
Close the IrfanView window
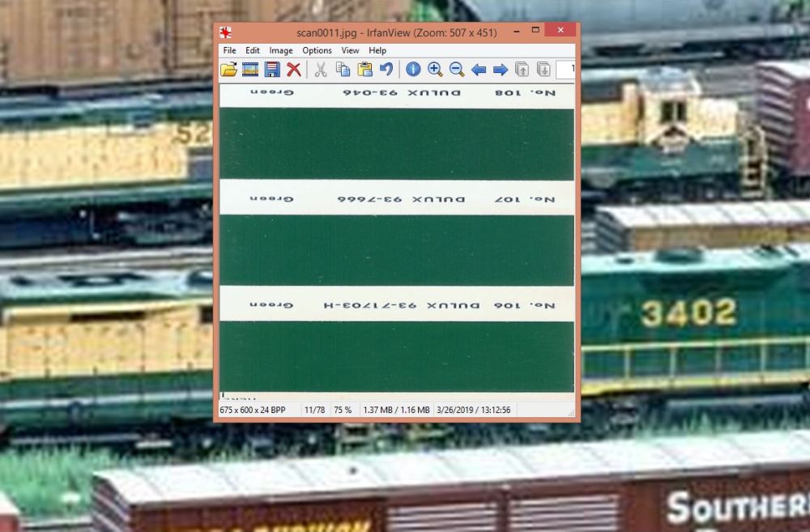561,31
